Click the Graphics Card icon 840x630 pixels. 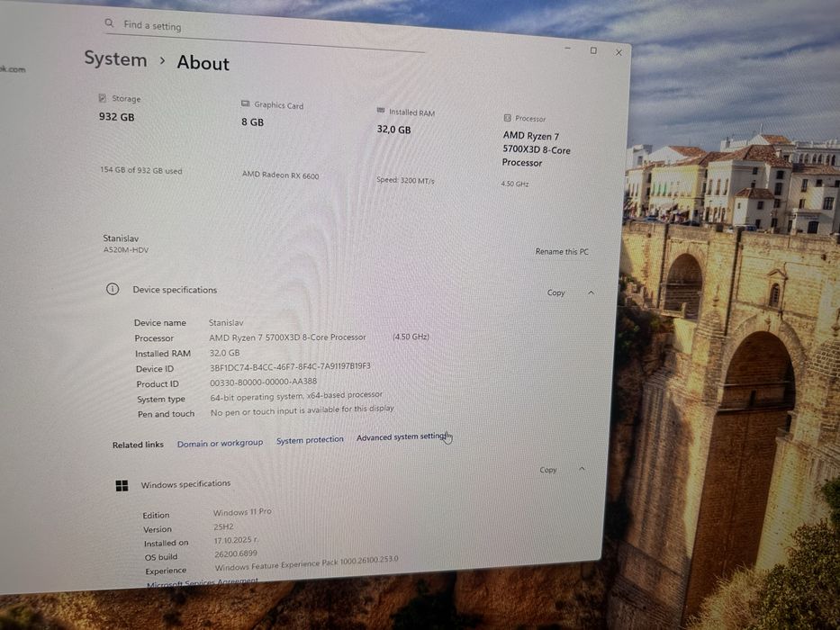tap(246, 103)
